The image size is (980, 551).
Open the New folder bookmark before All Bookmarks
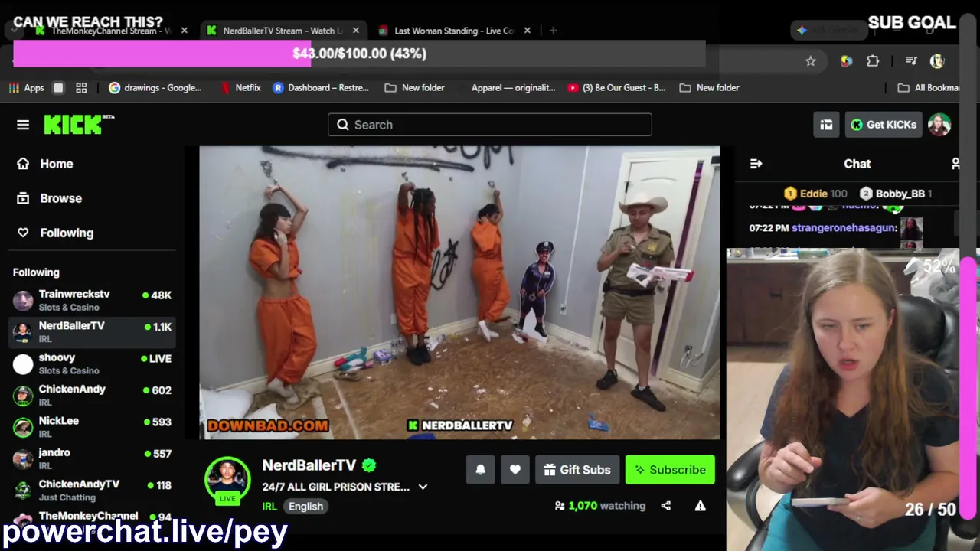tap(709, 88)
